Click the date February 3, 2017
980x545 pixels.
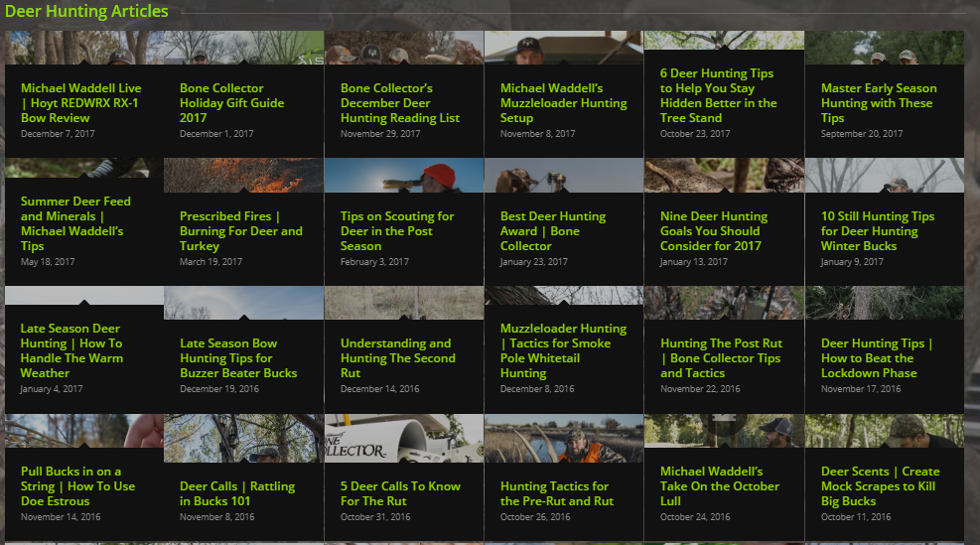[x=374, y=262]
